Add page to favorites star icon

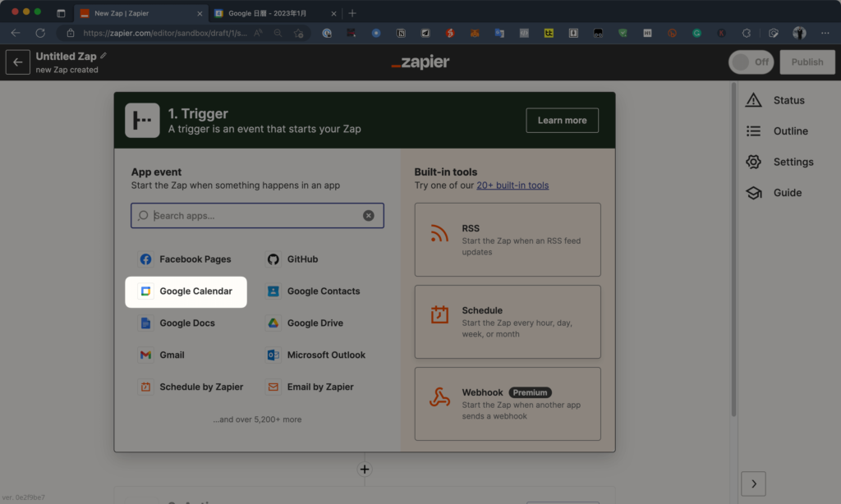click(x=299, y=33)
